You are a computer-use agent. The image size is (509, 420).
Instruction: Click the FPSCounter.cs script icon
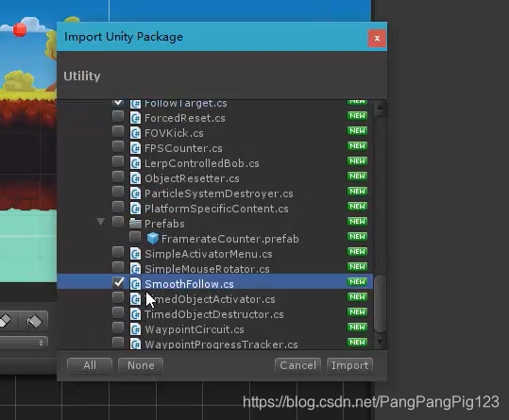pyautogui.click(x=135, y=148)
